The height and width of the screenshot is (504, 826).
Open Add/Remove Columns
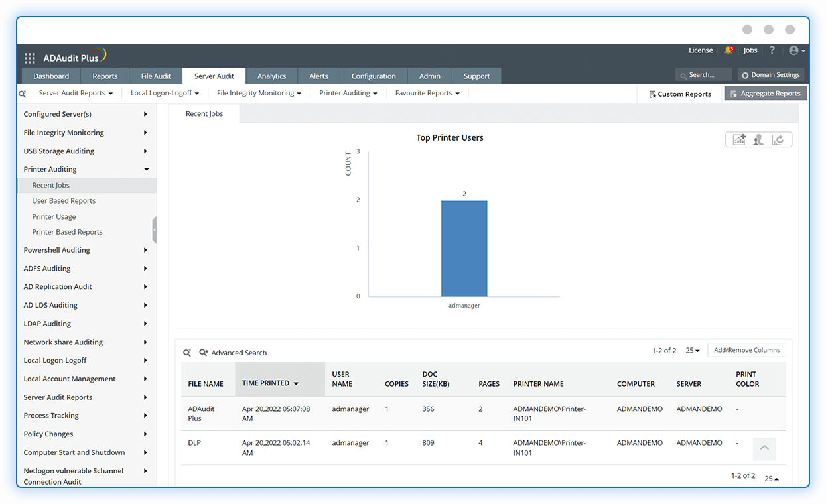tap(746, 349)
